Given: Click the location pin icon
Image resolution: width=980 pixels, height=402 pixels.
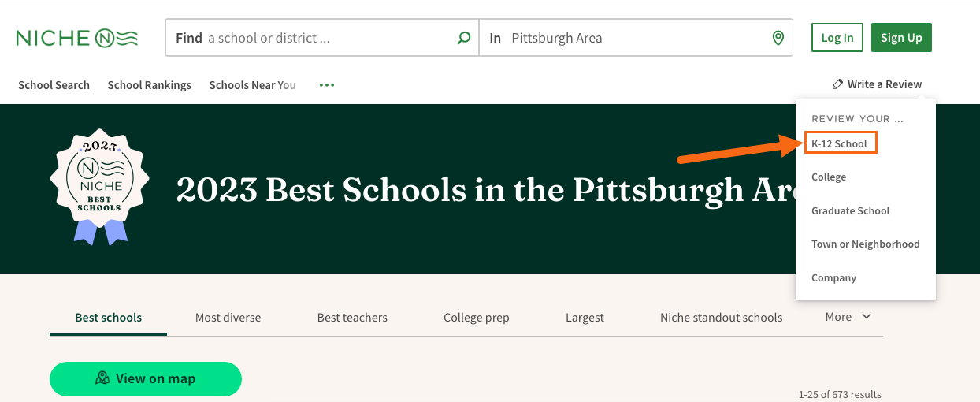Looking at the screenshot, I should coord(778,38).
